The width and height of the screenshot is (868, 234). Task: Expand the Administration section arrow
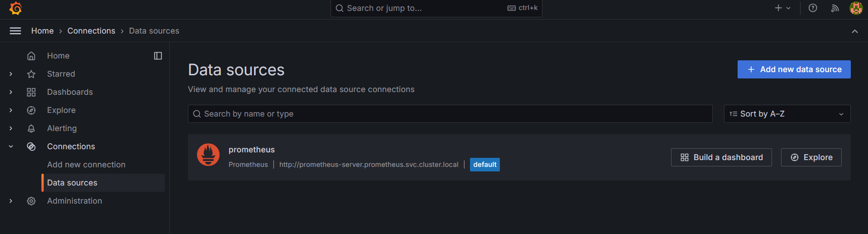point(11,201)
